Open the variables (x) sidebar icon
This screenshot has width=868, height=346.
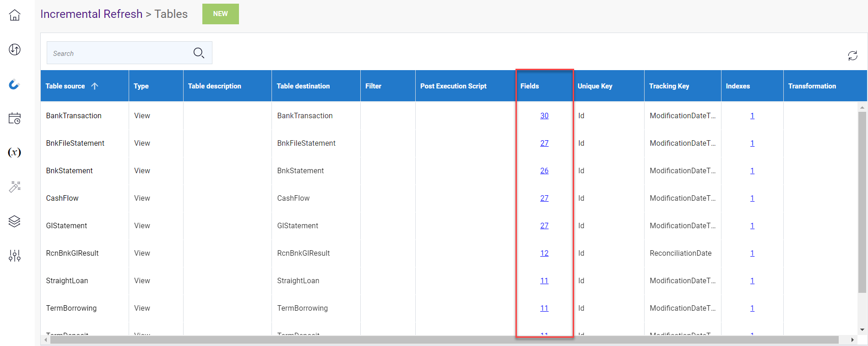pyautogui.click(x=15, y=153)
